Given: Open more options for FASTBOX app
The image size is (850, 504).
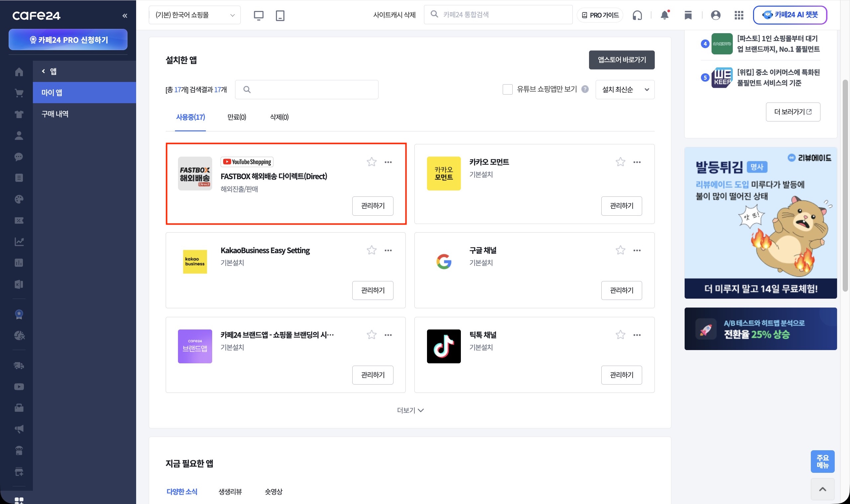Looking at the screenshot, I should (388, 162).
